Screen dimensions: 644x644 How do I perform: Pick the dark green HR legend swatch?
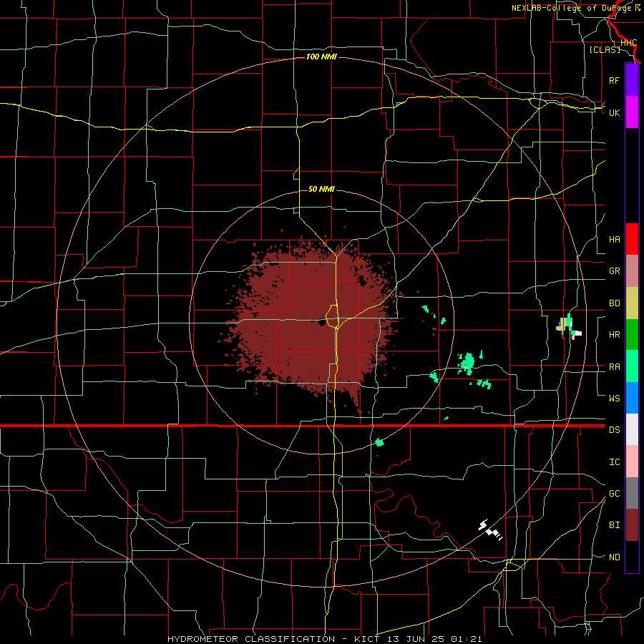point(632,335)
